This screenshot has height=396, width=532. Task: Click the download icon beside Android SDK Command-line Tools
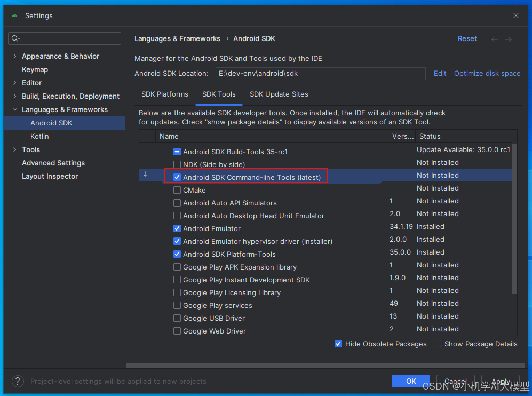point(145,175)
